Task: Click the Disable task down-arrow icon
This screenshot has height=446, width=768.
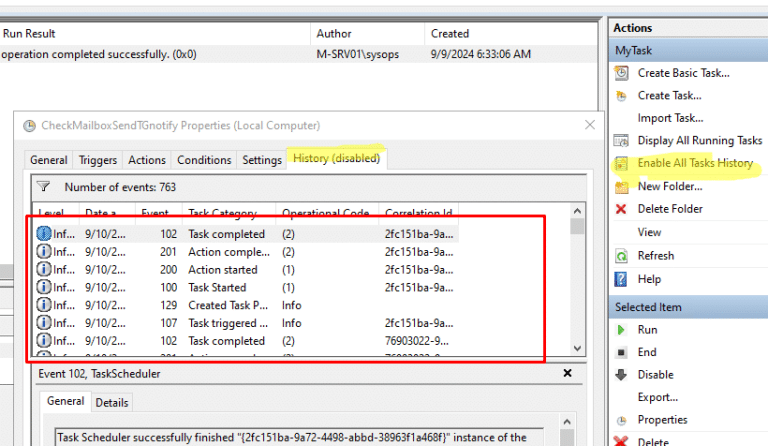Action: 621,375
